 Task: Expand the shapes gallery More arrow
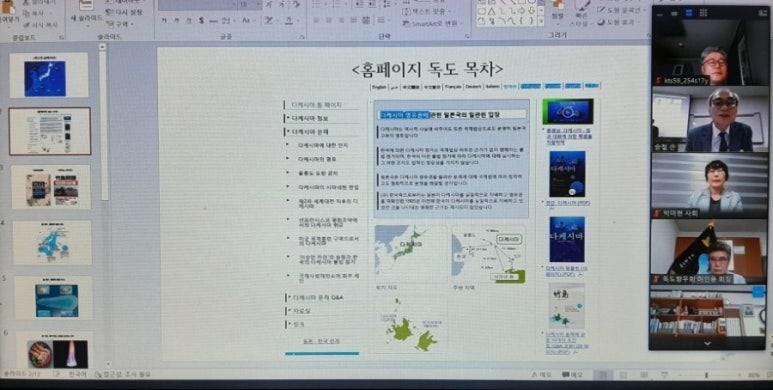coord(541,22)
